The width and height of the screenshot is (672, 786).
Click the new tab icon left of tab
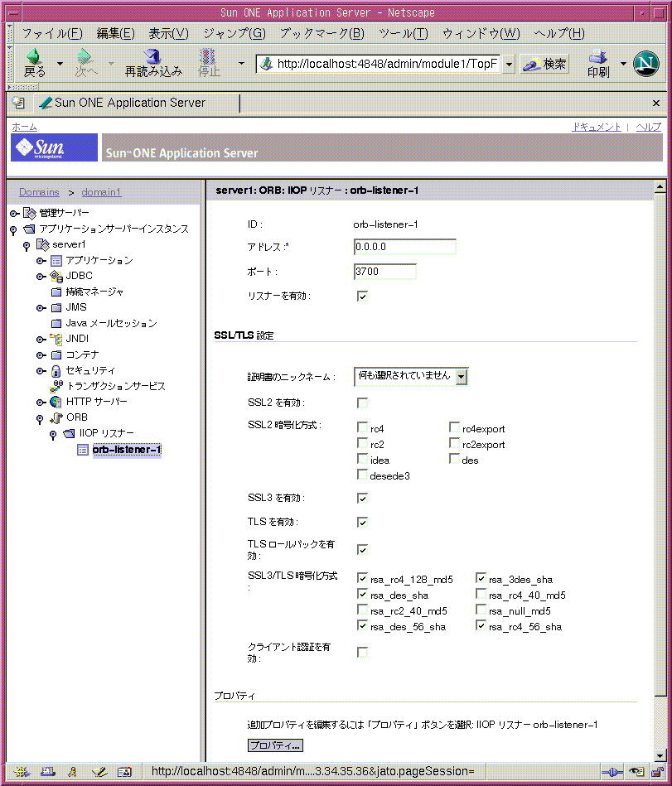tap(18, 103)
